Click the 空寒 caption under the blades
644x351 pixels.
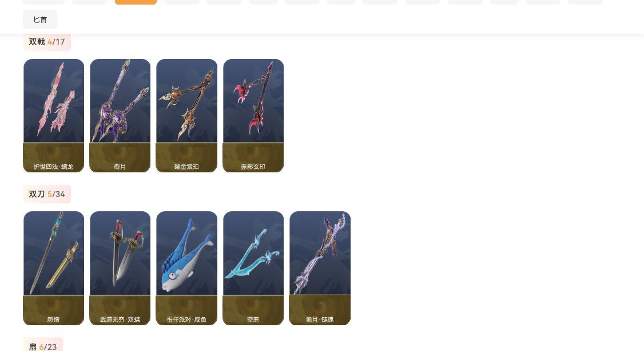253,320
